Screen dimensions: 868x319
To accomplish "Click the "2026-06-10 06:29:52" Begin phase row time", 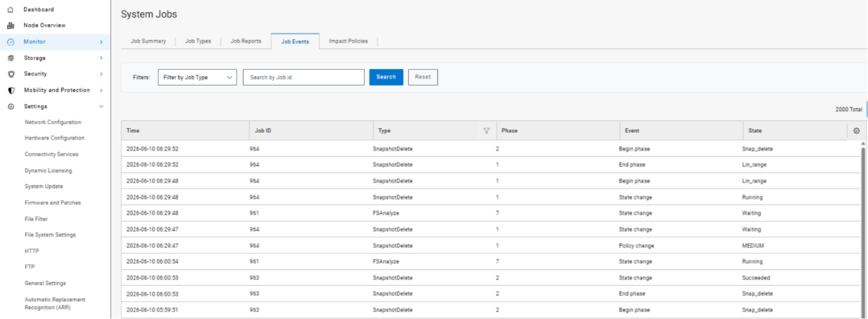I will 152,149.
